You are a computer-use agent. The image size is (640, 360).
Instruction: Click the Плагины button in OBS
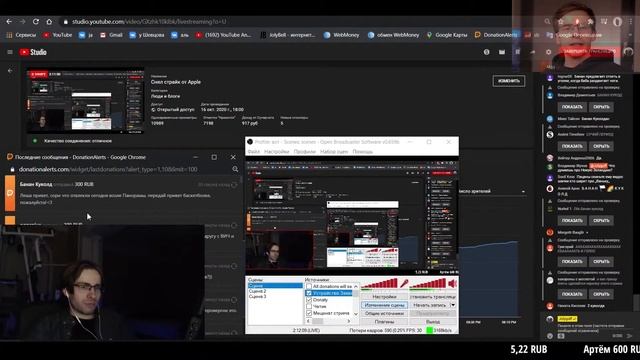tap(384, 322)
